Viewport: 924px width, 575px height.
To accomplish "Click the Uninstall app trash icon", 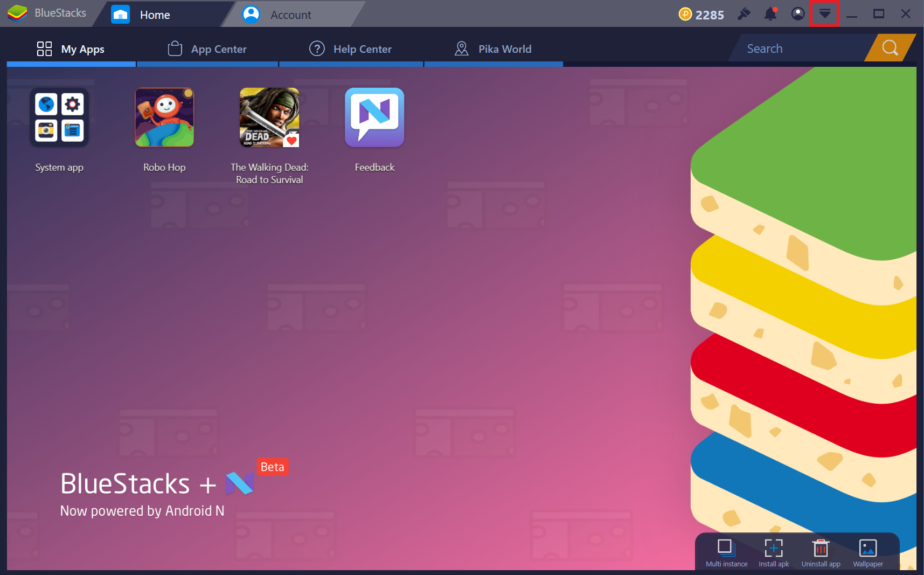I will (x=821, y=548).
